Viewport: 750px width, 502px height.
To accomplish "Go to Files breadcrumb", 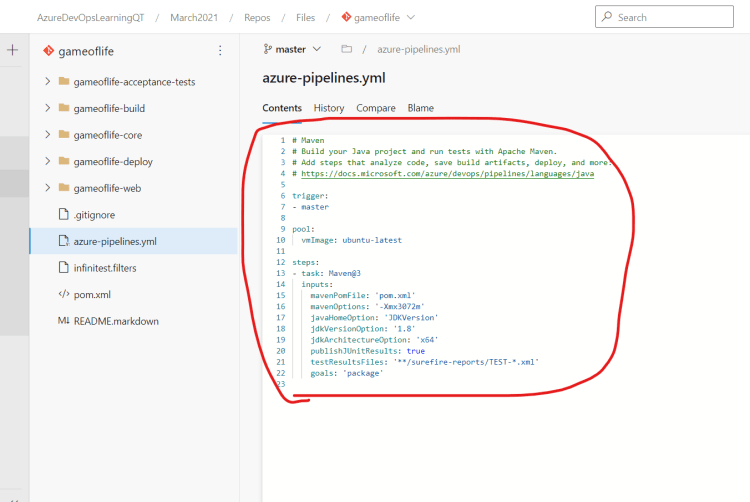I will point(305,18).
